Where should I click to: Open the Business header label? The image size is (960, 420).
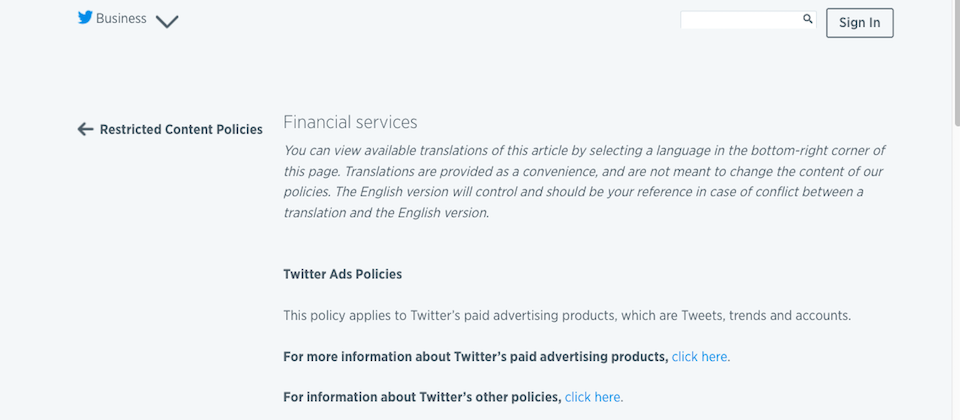(x=121, y=18)
